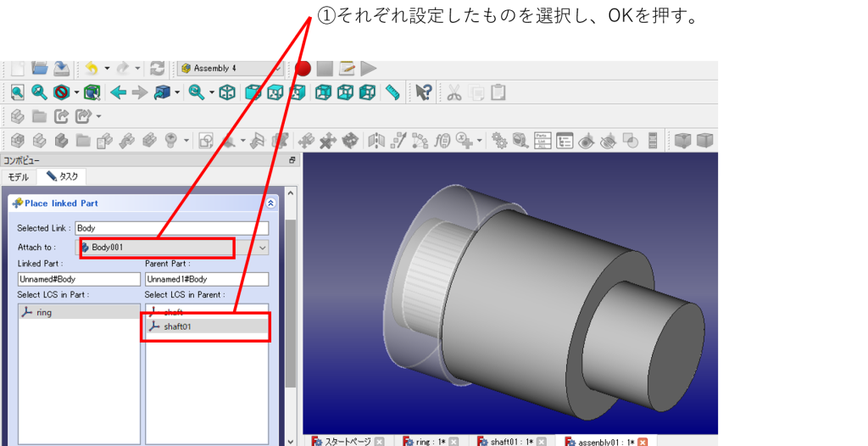Click the show LCS eye icon
This screenshot has width=868, height=446.
pyautogui.click(x=586, y=140)
